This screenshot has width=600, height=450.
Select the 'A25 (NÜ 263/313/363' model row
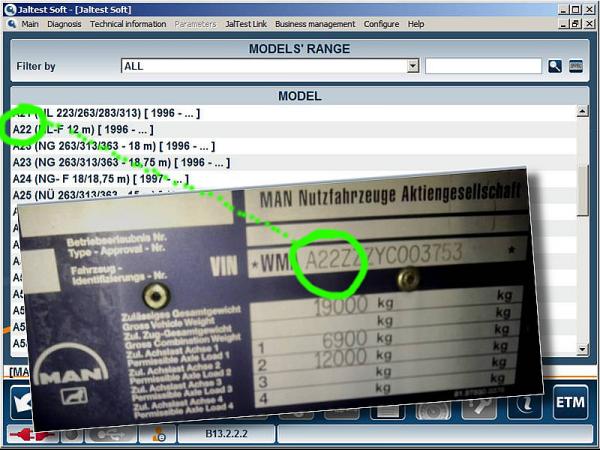point(293,194)
